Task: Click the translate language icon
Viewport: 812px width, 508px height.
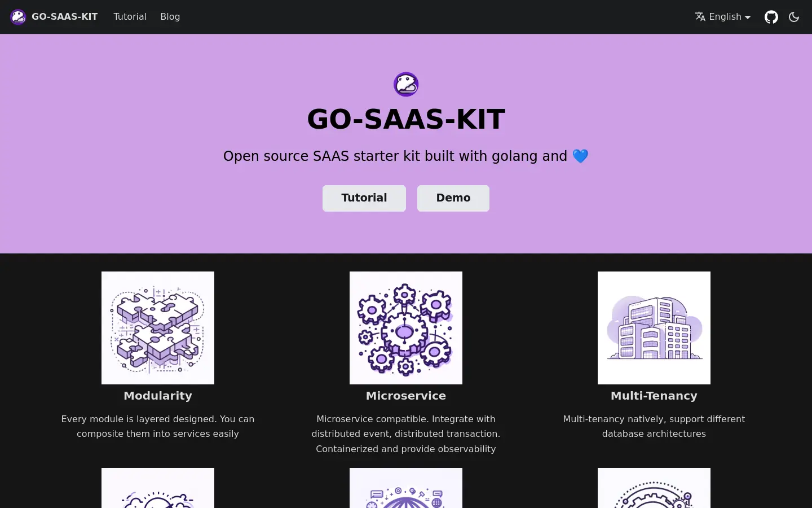Action: 700,17
